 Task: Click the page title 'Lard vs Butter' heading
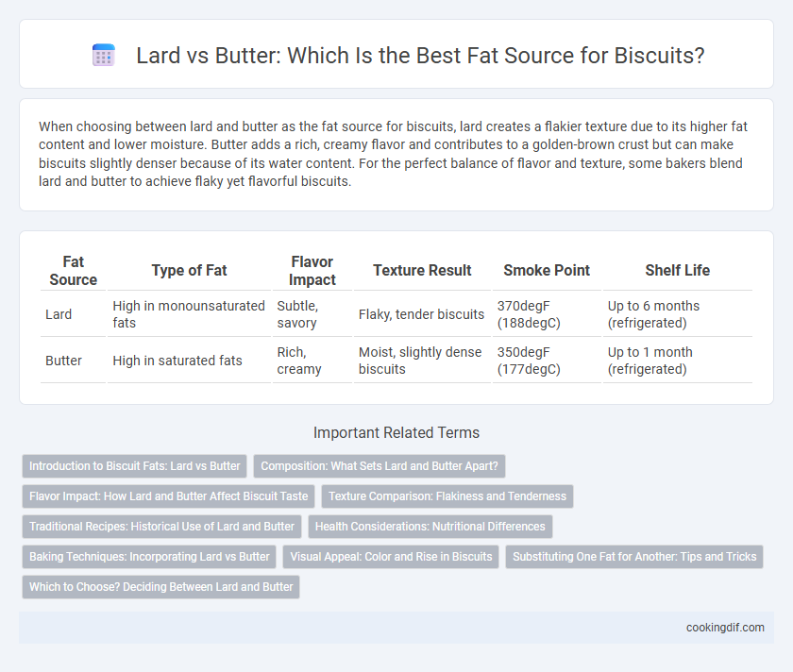click(x=420, y=55)
